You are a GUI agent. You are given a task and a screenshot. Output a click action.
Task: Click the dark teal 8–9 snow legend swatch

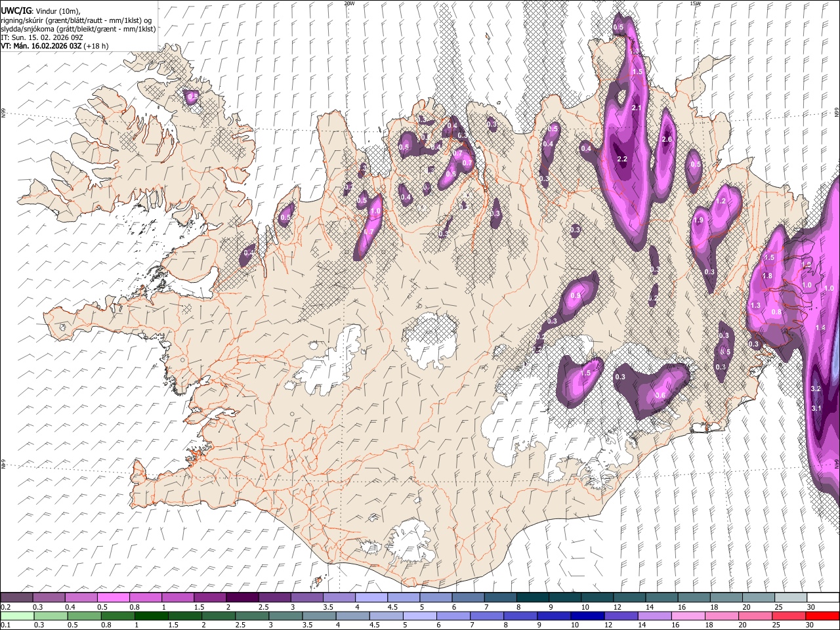(x=533, y=598)
